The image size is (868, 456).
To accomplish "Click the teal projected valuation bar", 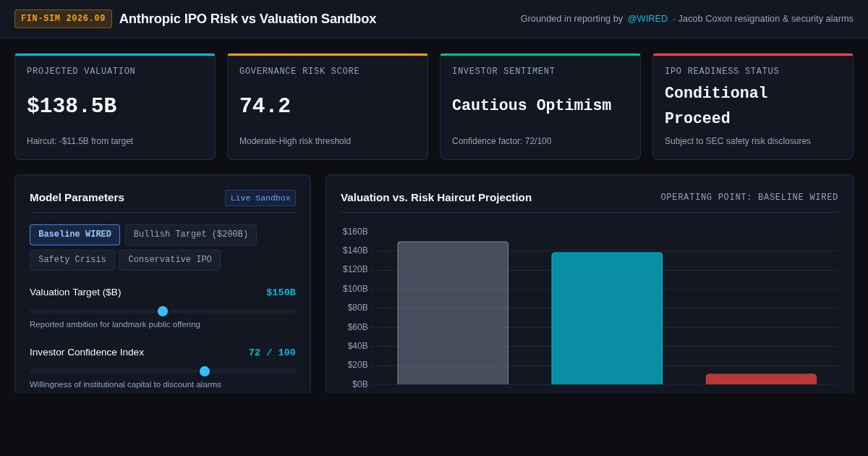I will (x=607, y=318).
